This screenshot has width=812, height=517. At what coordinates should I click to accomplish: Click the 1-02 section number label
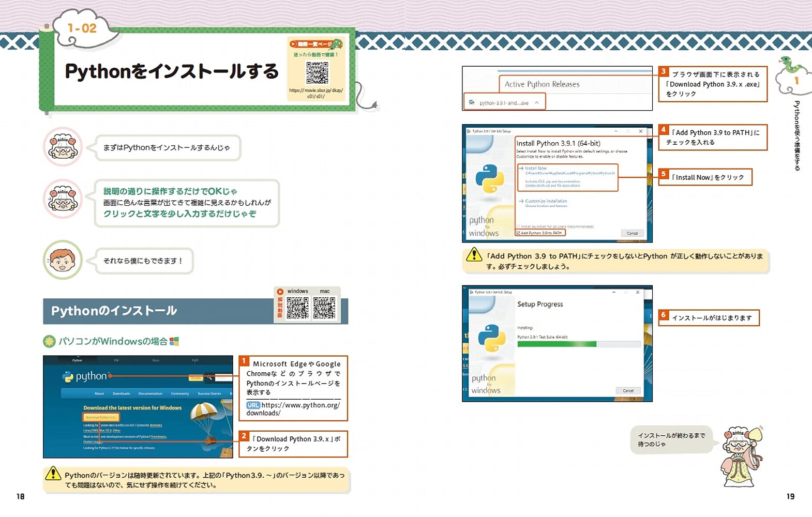pos(82,28)
